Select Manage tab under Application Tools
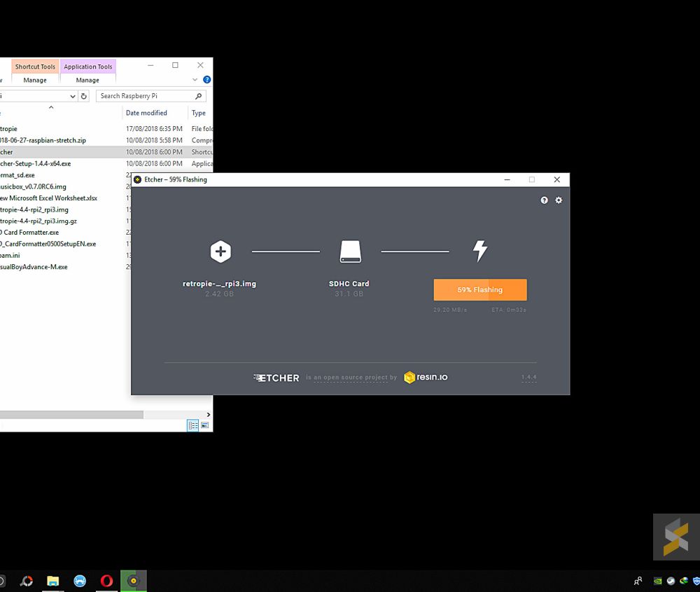700x592 pixels. click(x=87, y=80)
